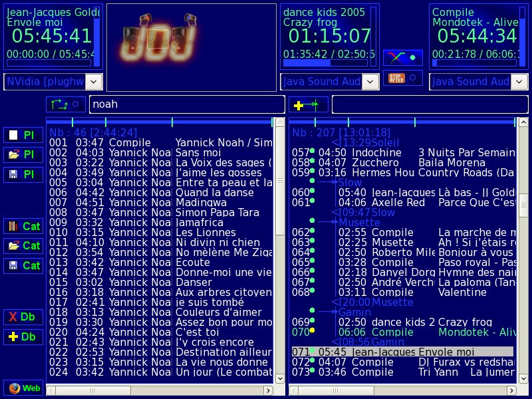Select the result "Danser"
The width and height of the screenshot is (532, 399).
161,282
